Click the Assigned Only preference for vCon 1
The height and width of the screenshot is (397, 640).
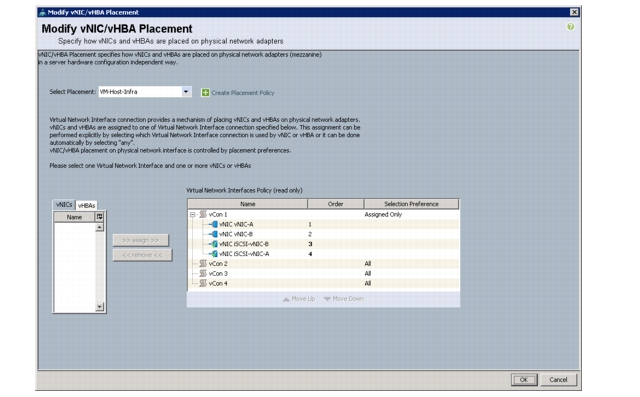[383, 214]
